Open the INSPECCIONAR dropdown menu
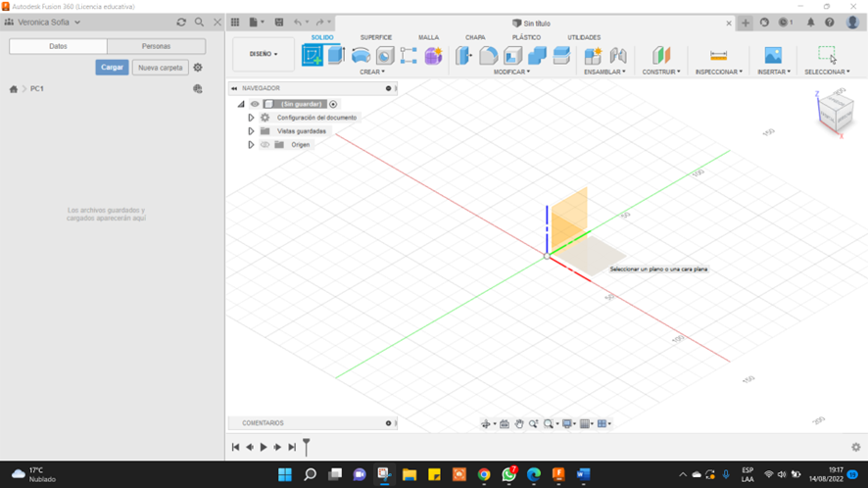 pos(718,72)
